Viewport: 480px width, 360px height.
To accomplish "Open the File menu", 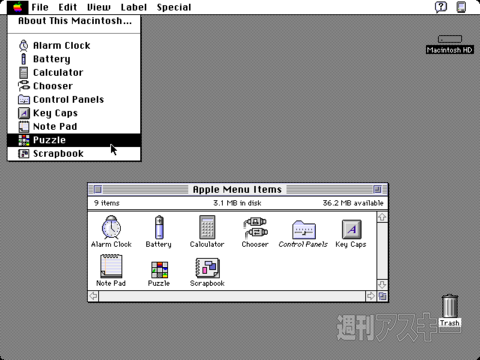I will click(40, 7).
